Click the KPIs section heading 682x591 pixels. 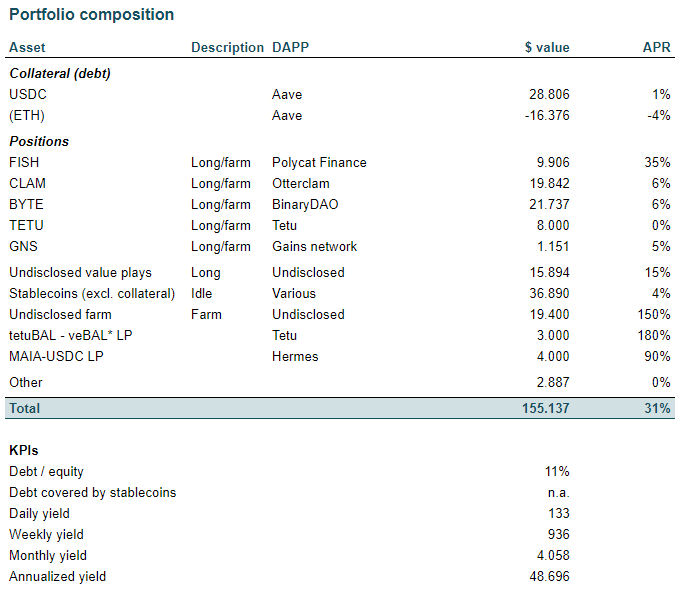23,451
